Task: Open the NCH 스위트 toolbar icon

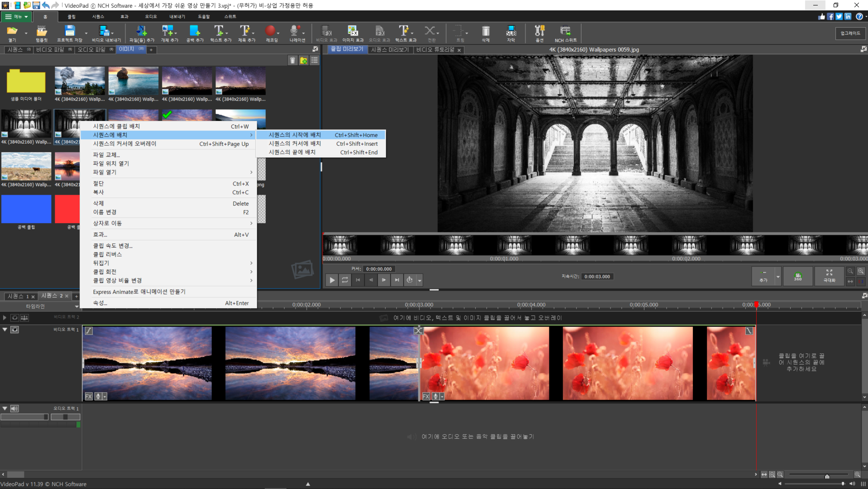Action: (565, 31)
